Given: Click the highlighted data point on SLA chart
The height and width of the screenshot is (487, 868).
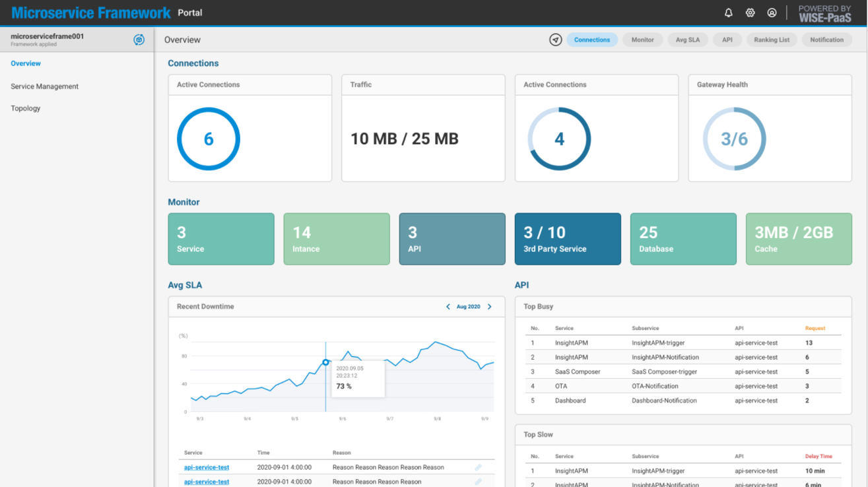Looking at the screenshot, I should (x=325, y=362).
